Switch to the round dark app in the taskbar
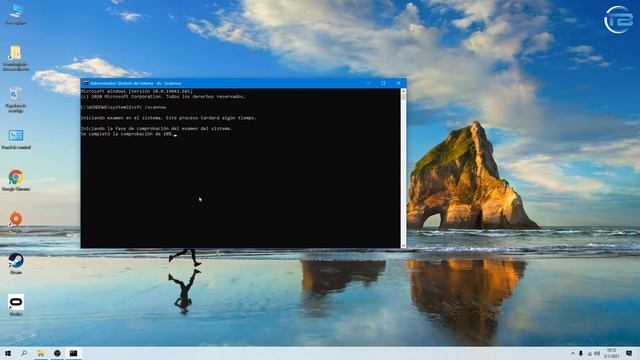 tap(57, 353)
